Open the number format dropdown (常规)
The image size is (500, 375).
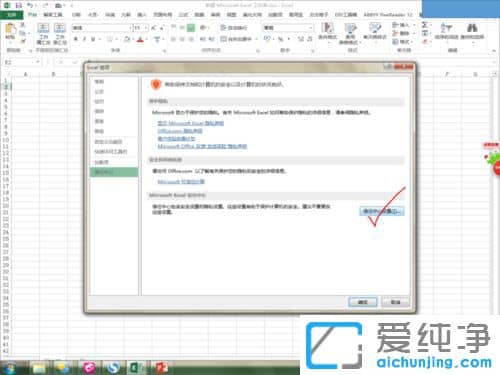(311, 28)
